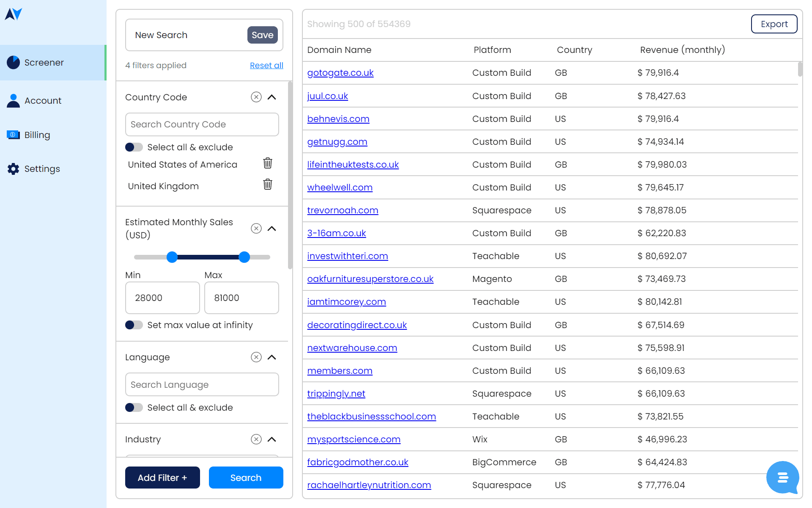
Task: Collapse the Country Code section
Action: pos(272,97)
